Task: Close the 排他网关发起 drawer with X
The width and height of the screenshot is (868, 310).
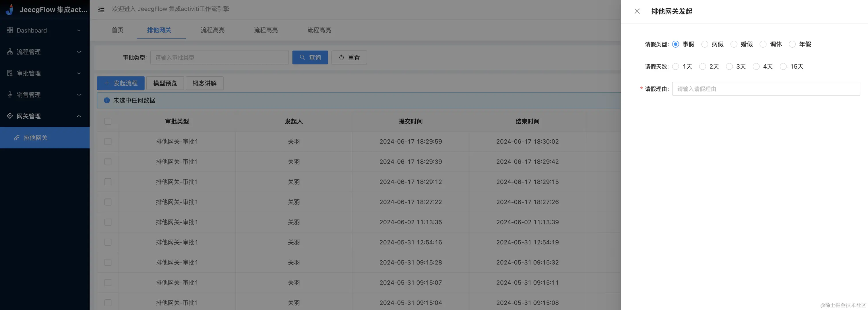Action: click(637, 11)
